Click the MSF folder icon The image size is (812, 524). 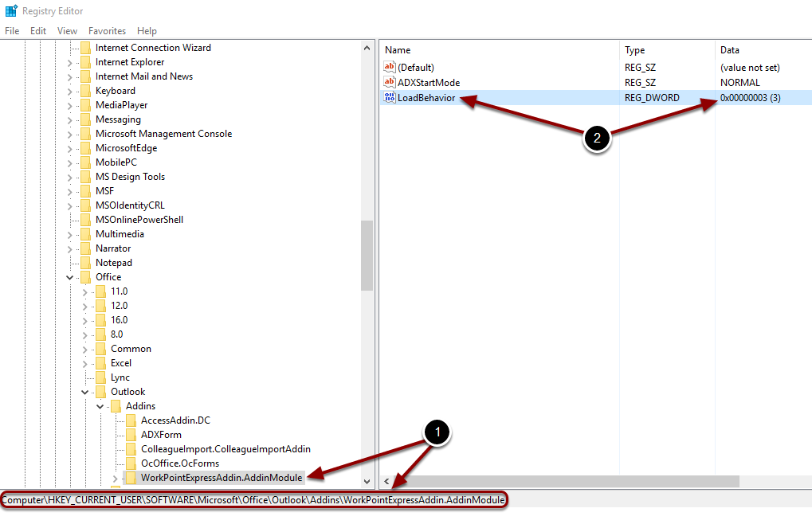[85, 191]
